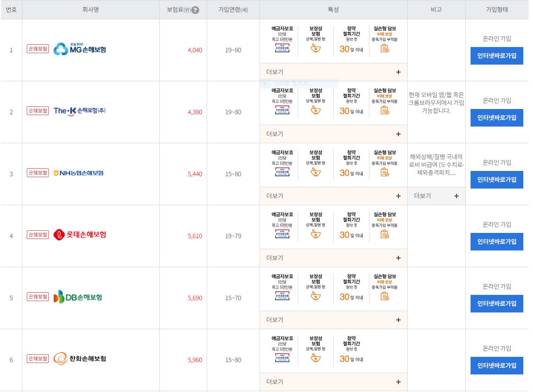Click the premium help question-mark icon
This screenshot has width=533, height=392.
pos(195,10)
